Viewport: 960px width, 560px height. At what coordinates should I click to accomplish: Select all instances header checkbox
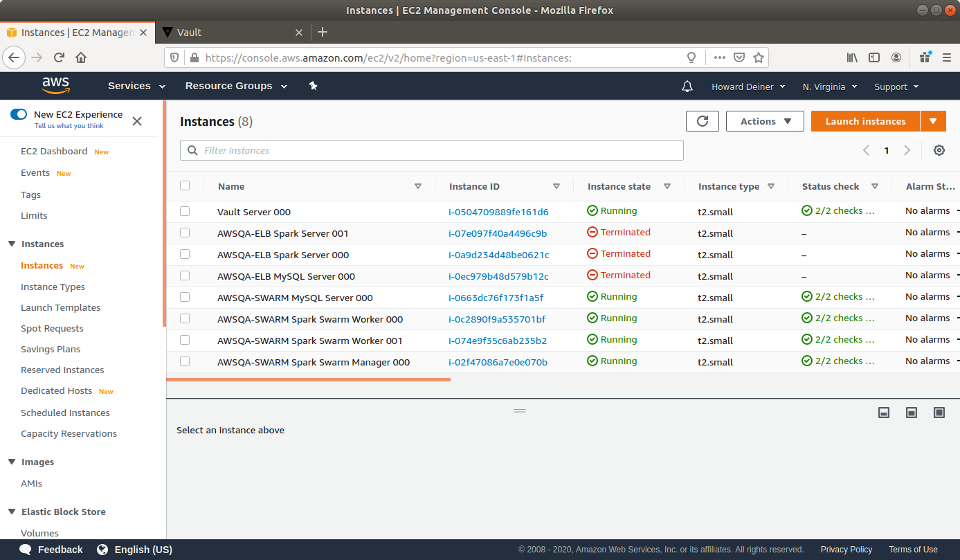[185, 186]
